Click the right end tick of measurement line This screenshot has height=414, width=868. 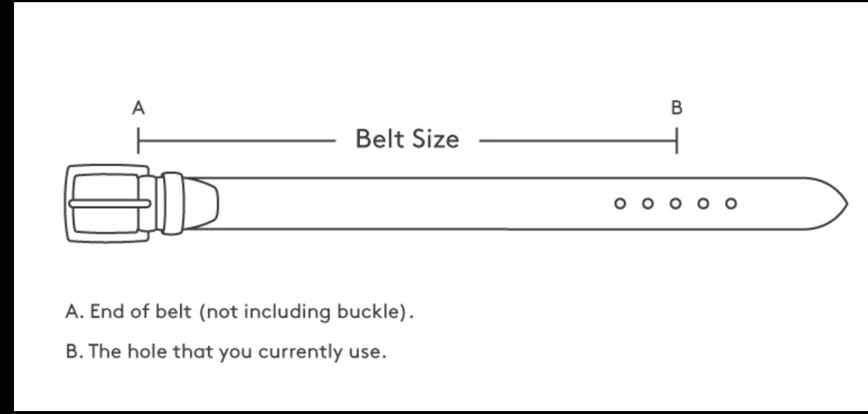pos(677,140)
